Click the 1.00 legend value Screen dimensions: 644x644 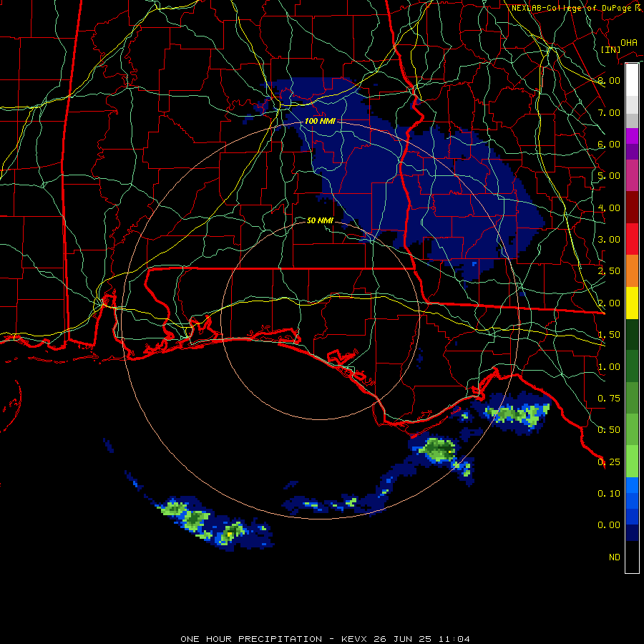[609, 367]
